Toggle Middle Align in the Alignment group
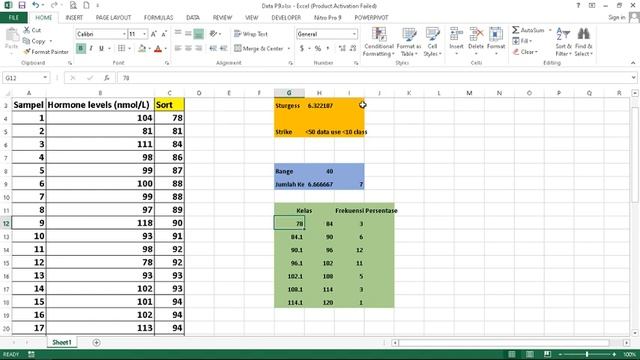This screenshot has width=640, height=360. tap(188, 34)
